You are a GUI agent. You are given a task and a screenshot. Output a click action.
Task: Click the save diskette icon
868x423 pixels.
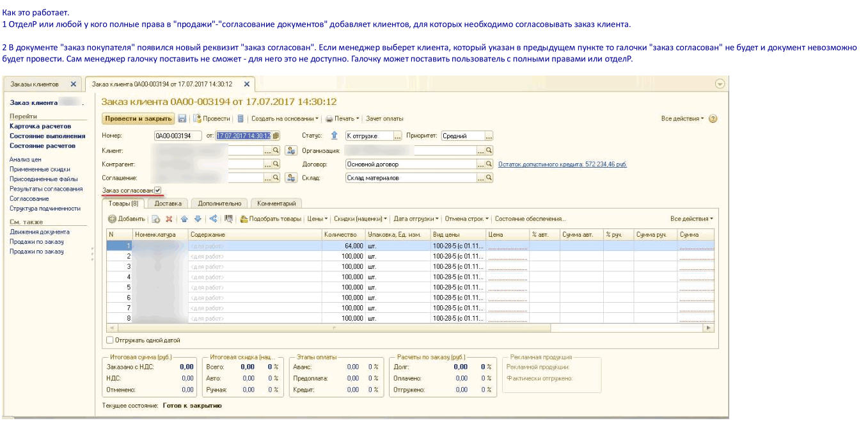[x=182, y=119]
